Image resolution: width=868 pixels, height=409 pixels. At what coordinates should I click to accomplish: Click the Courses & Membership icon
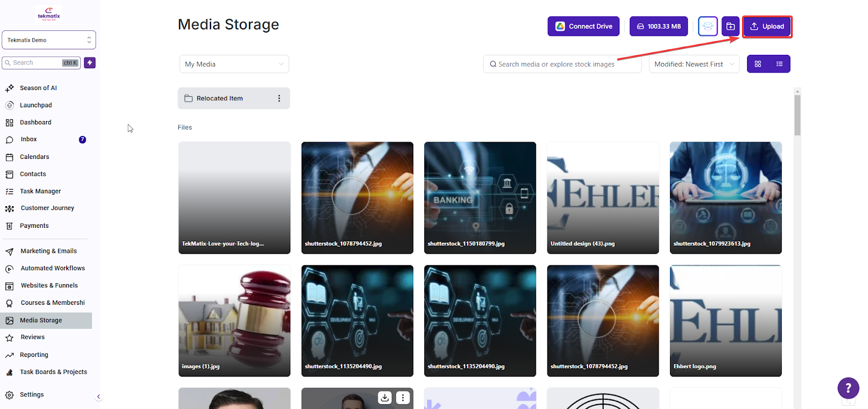pos(9,303)
